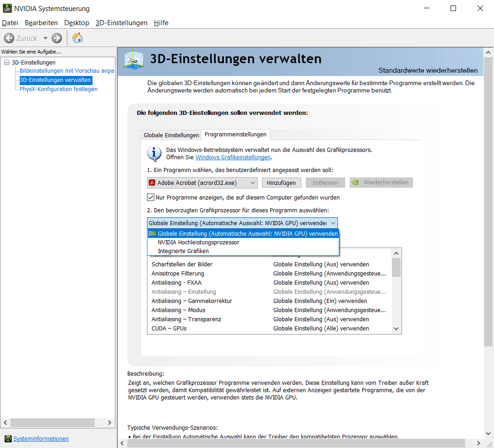The image size is (494, 448).
Task: Click the blue info icon
Action: click(154, 154)
